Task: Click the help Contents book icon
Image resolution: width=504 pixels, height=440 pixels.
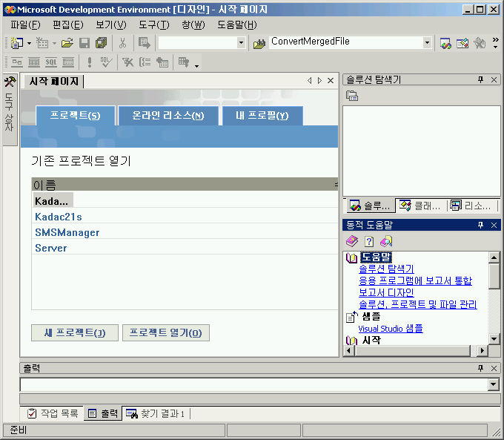Action: click(x=352, y=241)
